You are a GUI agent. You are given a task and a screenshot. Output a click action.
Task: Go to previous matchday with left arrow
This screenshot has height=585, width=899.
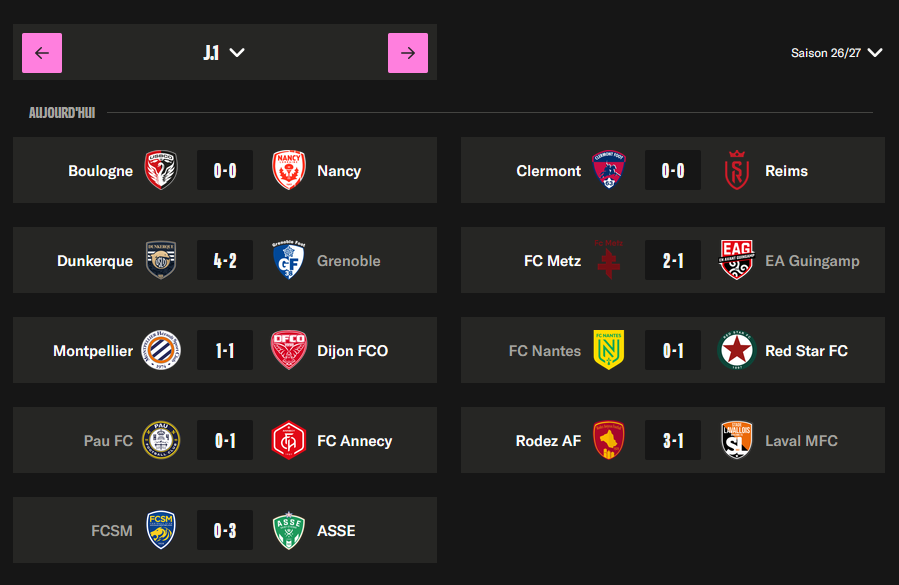[x=42, y=53]
